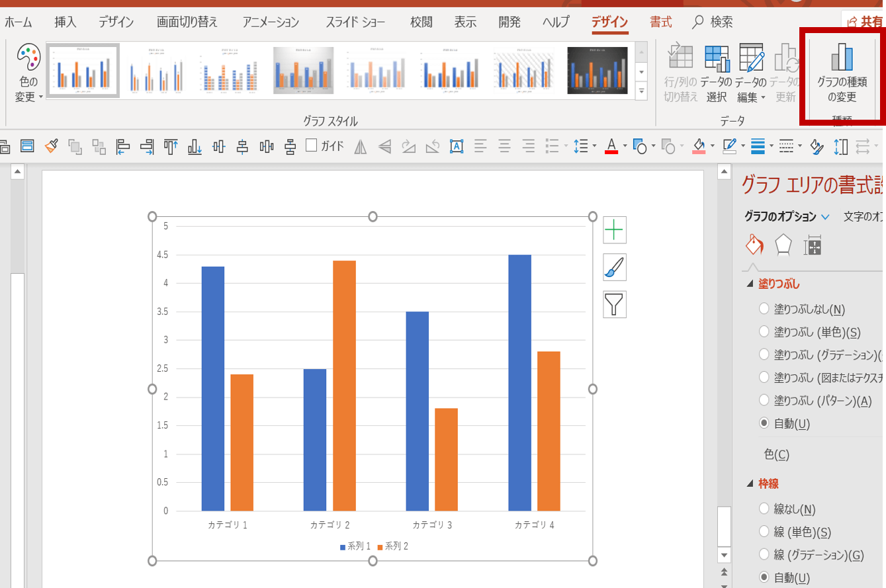Image resolution: width=886 pixels, height=588 pixels.
Task: Select the size and properties icon
Action: coord(813,246)
